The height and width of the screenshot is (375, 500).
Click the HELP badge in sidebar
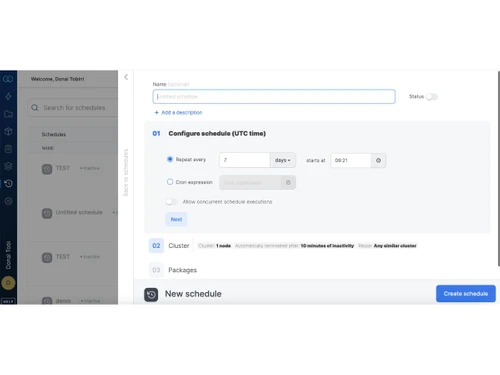coord(8,301)
